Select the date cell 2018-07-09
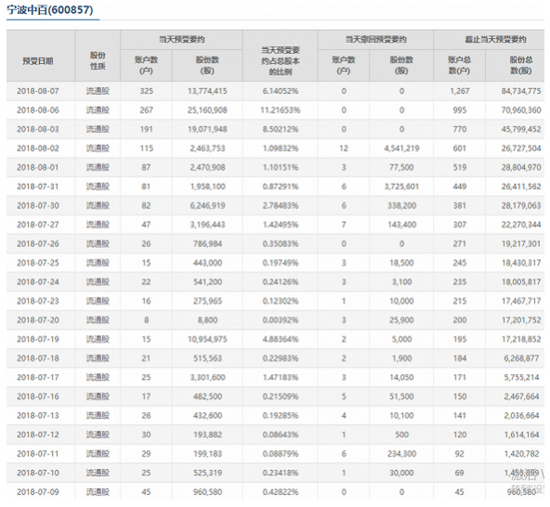This screenshot has width=550, height=507. pyautogui.click(x=38, y=492)
